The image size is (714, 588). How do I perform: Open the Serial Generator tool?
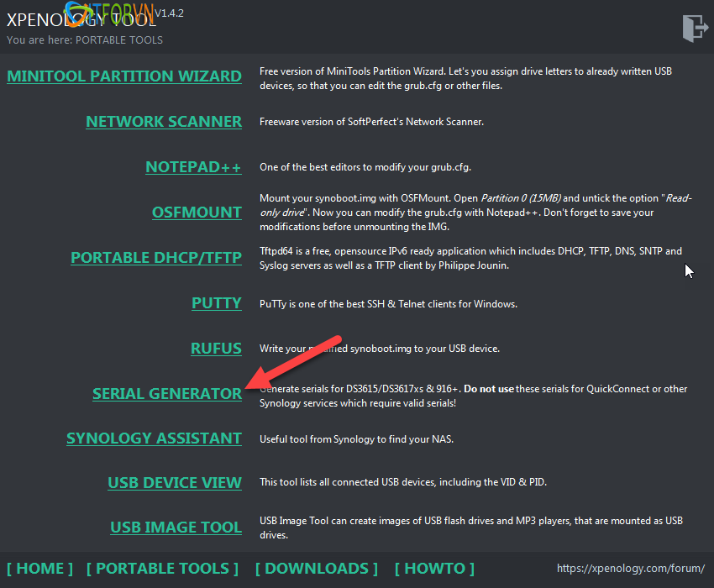(166, 394)
